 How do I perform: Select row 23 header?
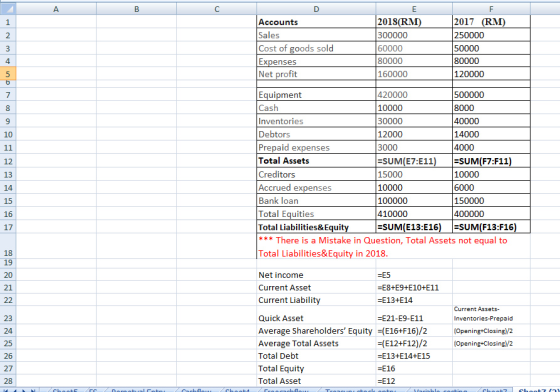point(8,315)
